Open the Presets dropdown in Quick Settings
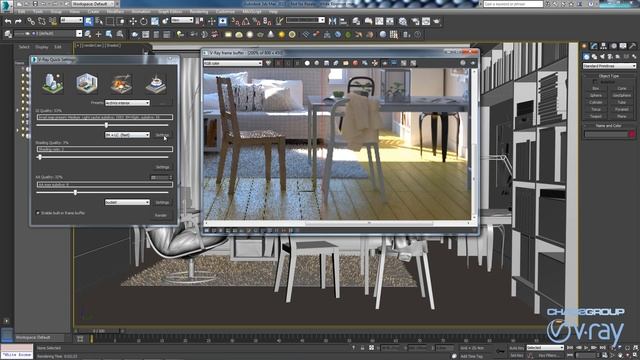 point(127,103)
